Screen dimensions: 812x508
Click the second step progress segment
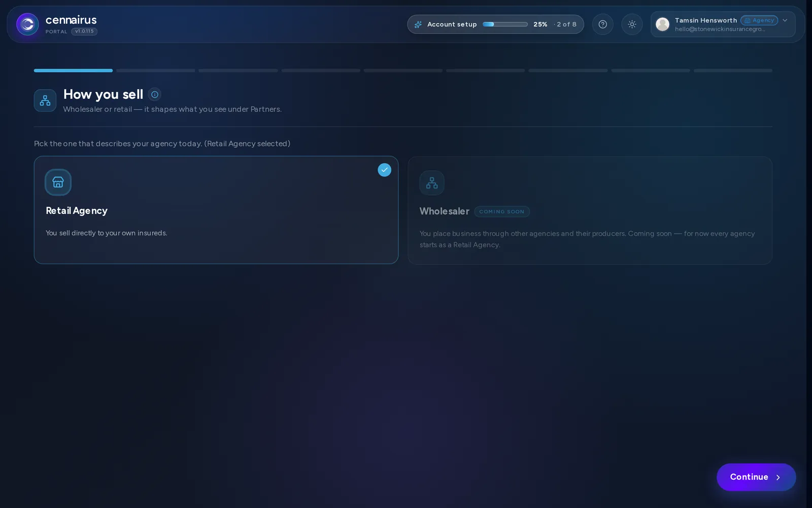(x=156, y=71)
